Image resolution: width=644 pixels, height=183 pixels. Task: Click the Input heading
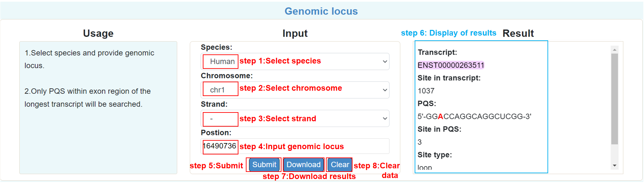click(295, 33)
